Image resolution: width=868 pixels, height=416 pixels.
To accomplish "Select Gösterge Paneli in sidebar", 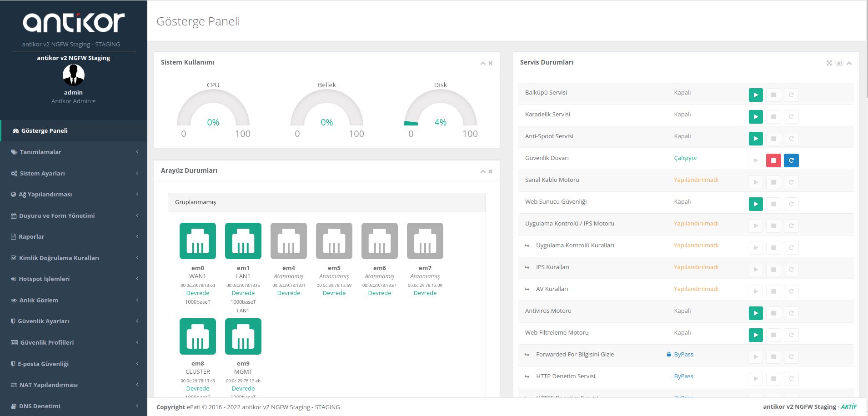I will [x=74, y=130].
